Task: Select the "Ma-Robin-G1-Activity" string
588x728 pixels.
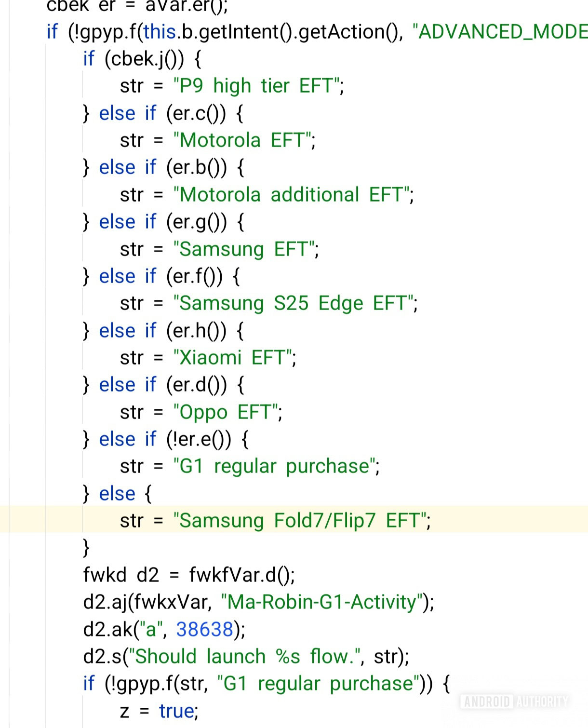Action: point(324,602)
